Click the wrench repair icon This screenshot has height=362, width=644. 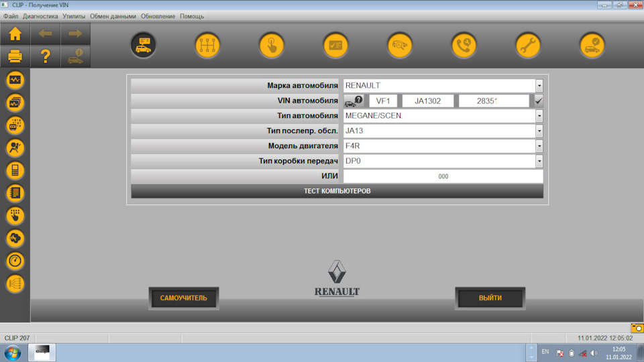point(528,45)
